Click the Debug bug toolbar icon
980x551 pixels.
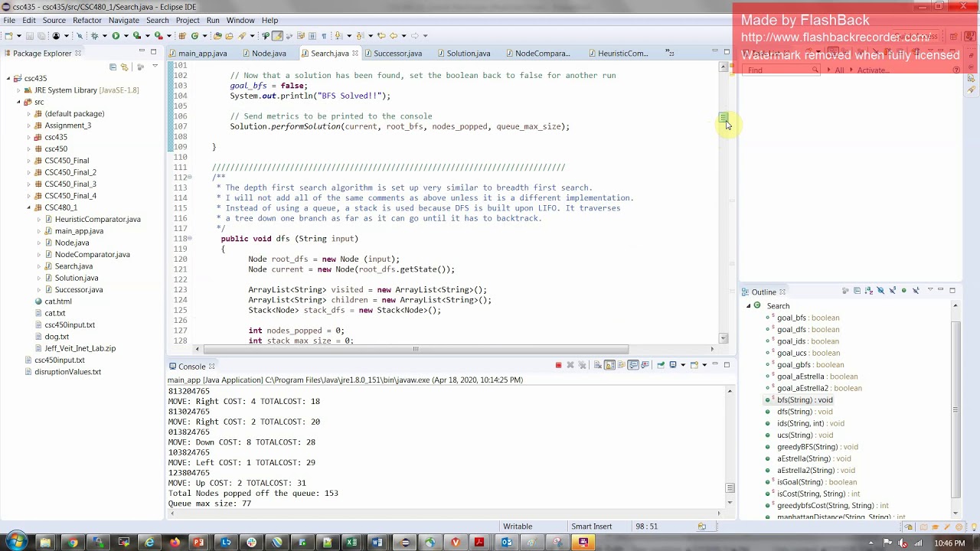click(x=94, y=35)
